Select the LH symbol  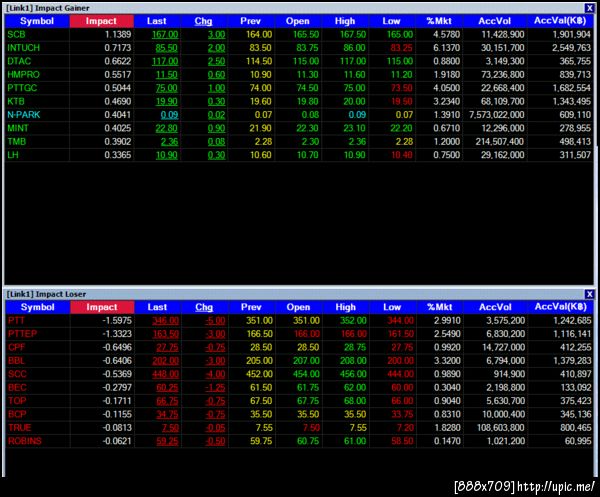13,155
